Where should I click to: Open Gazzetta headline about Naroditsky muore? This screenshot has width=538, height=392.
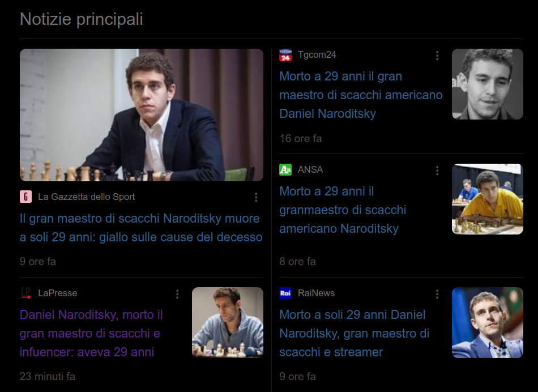[141, 228]
